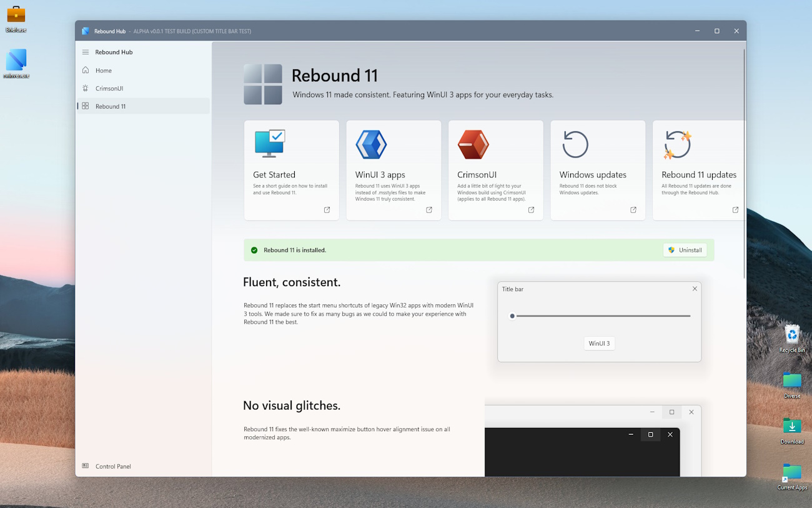Click the Rebound 11 page title
This screenshot has height=508, width=812.
[335, 76]
